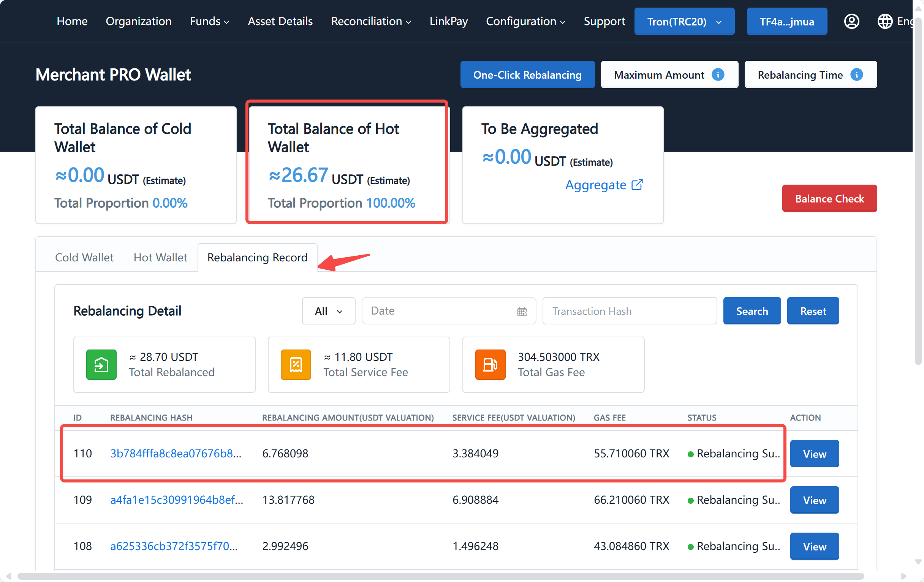Click the horizontal scrollbar at the bottom
The height and width of the screenshot is (582, 924).
[x=440, y=576]
